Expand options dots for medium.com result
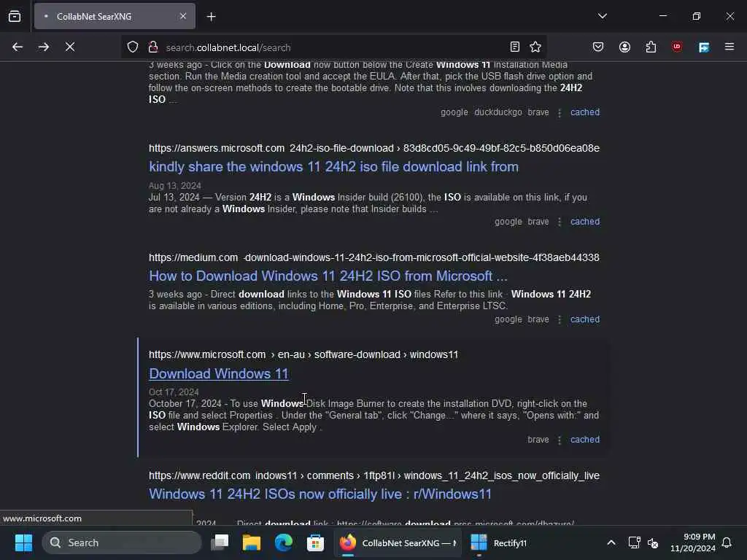 tap(560, 319)
